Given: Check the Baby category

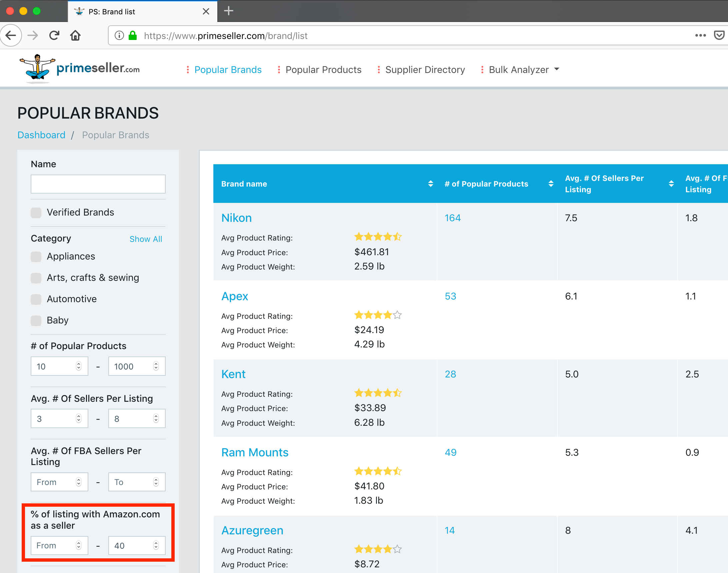Looking at the screenshot, I should pos(36,320).
